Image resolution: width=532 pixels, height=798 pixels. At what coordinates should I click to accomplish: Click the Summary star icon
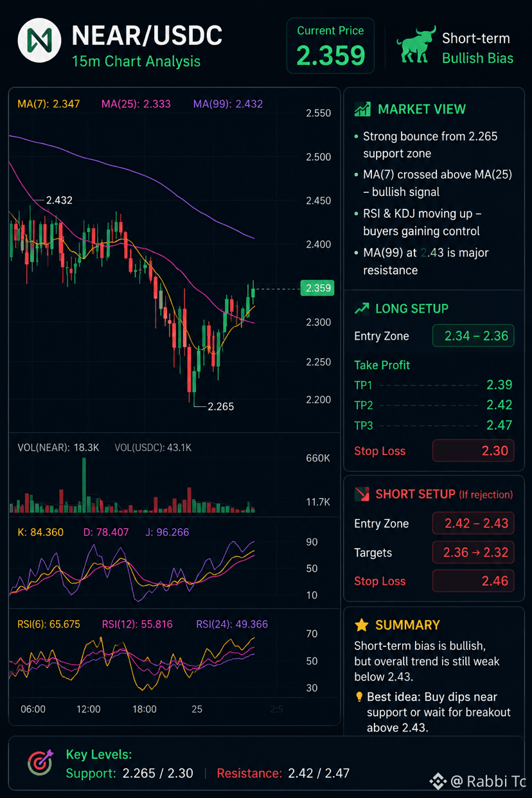362,625
